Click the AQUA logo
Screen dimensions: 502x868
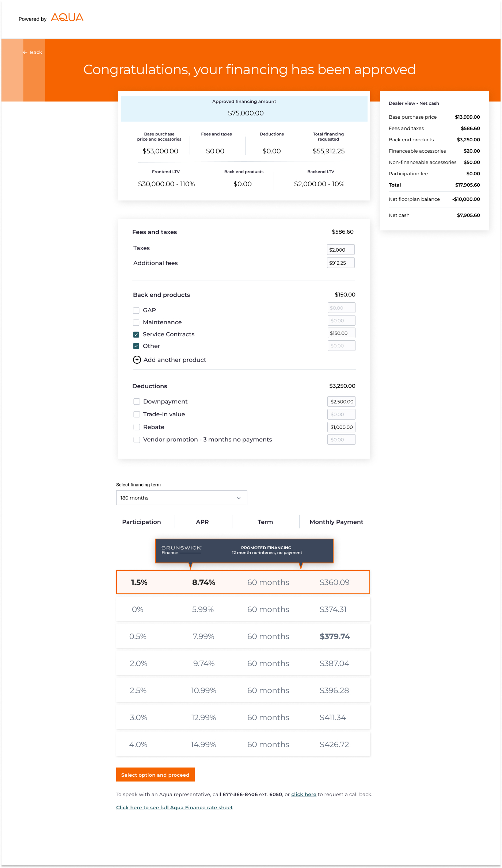[x=67, y=18]
